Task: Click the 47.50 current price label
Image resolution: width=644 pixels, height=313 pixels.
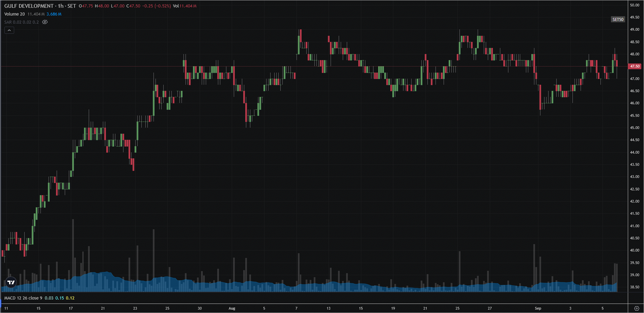Action: point(635,66)
